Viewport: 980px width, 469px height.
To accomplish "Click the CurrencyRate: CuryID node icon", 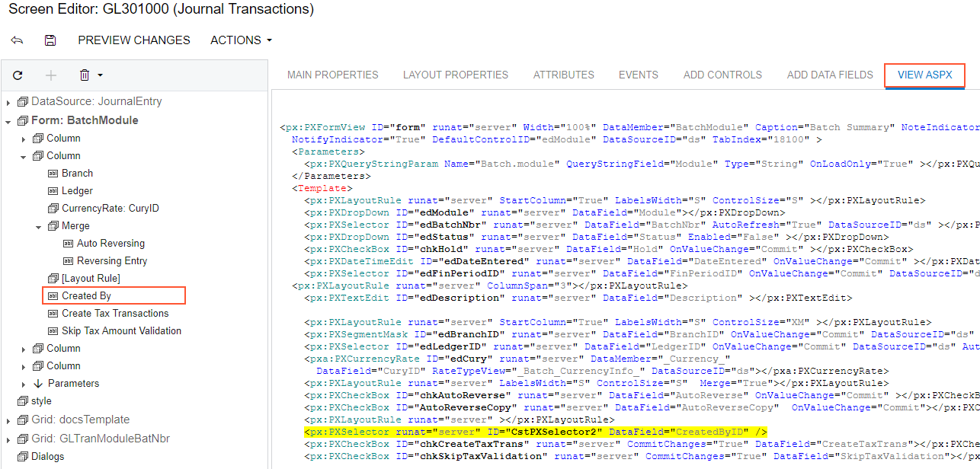I will 53,208.
